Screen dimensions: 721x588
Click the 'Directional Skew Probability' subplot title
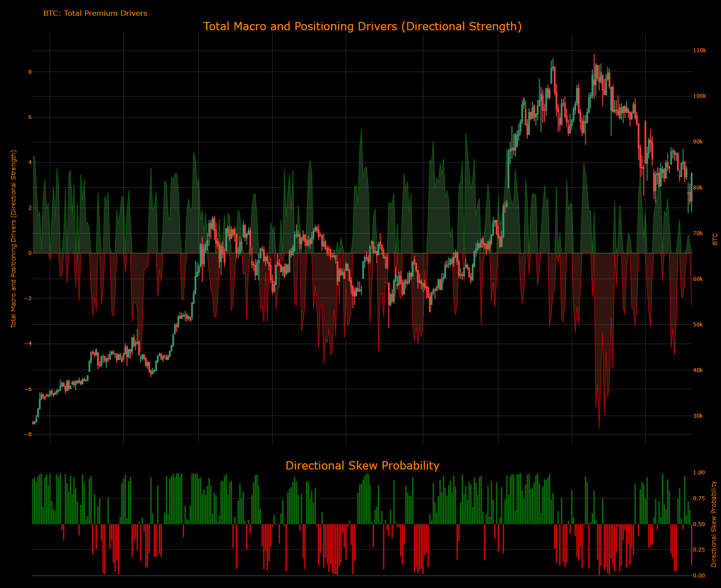[x=362, y=466]
